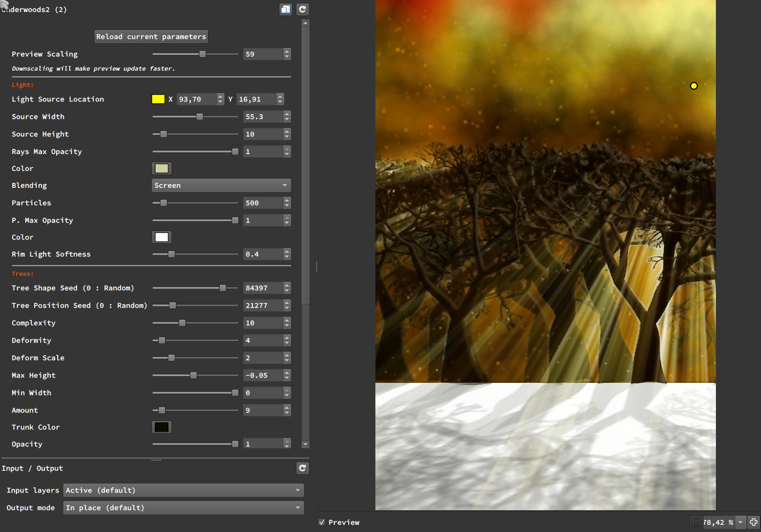Click the reset parameters icon at top

[303, 9]
